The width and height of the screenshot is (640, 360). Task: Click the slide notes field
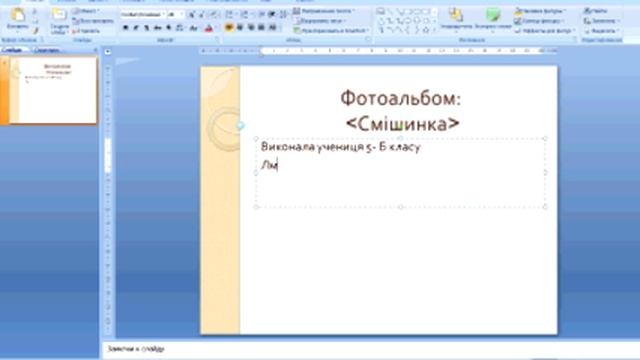[x=371, y=349]
